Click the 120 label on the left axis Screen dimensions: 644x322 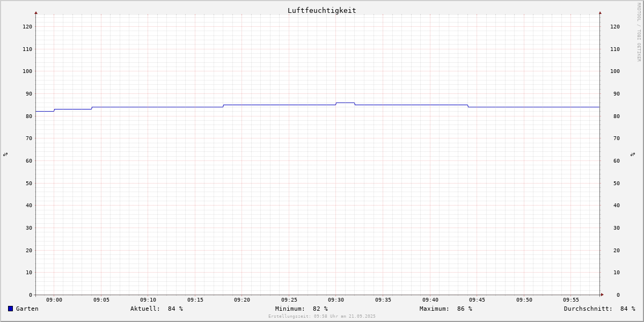27,26
